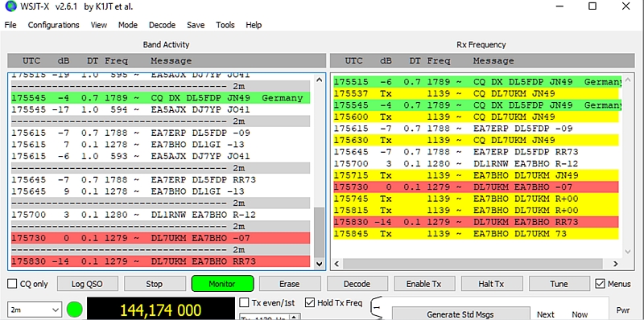The height and width of the screenshot is (320, 644).
Task: Select 175745 Tx EA7BHO DL7UKM R+00 row
Action: [x=476, y=199]
